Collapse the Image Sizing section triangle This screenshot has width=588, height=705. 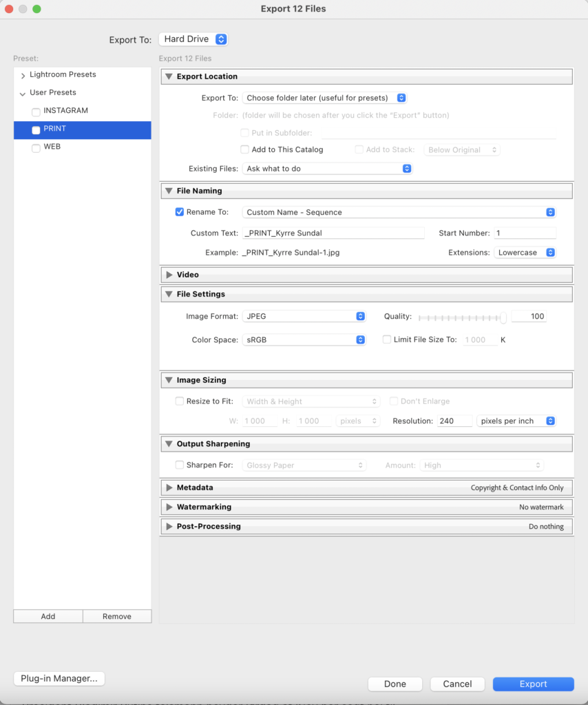coord(169,380)
